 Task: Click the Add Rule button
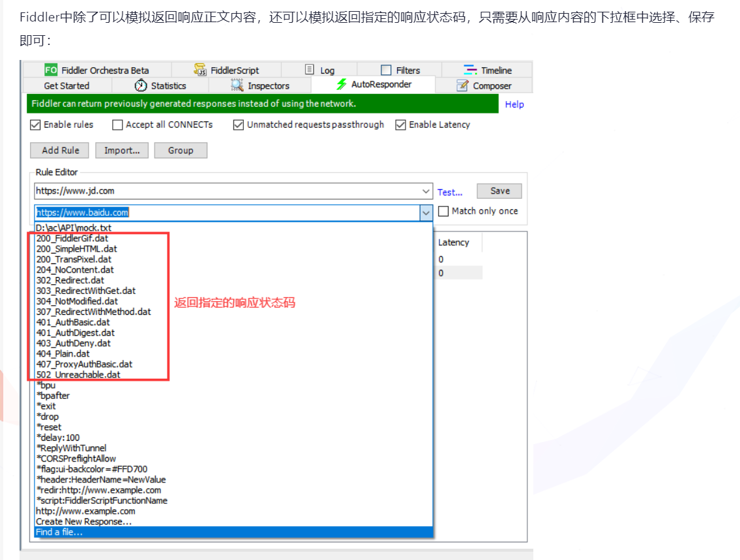59,151
